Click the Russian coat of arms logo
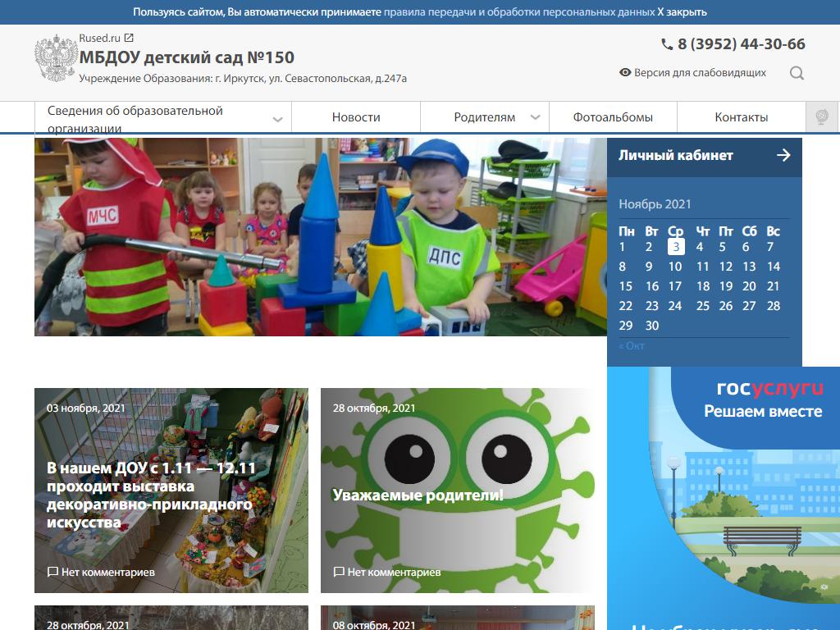This screenshot has height=630, width=840. pos(56,58)
